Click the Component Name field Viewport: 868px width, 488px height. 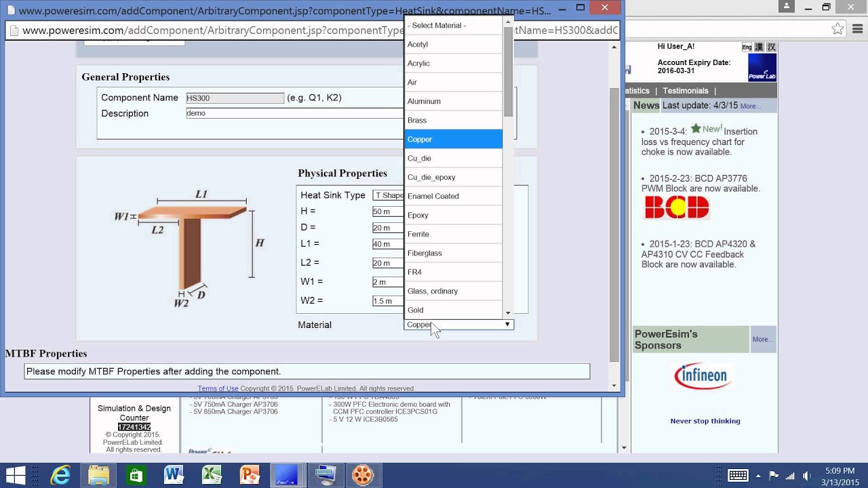(x=235, y=98)
